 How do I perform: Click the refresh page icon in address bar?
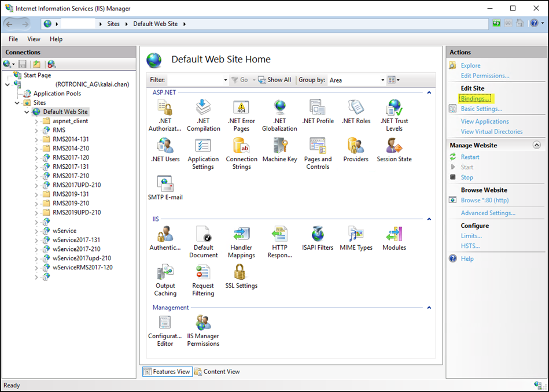click(x=496, y=24)
